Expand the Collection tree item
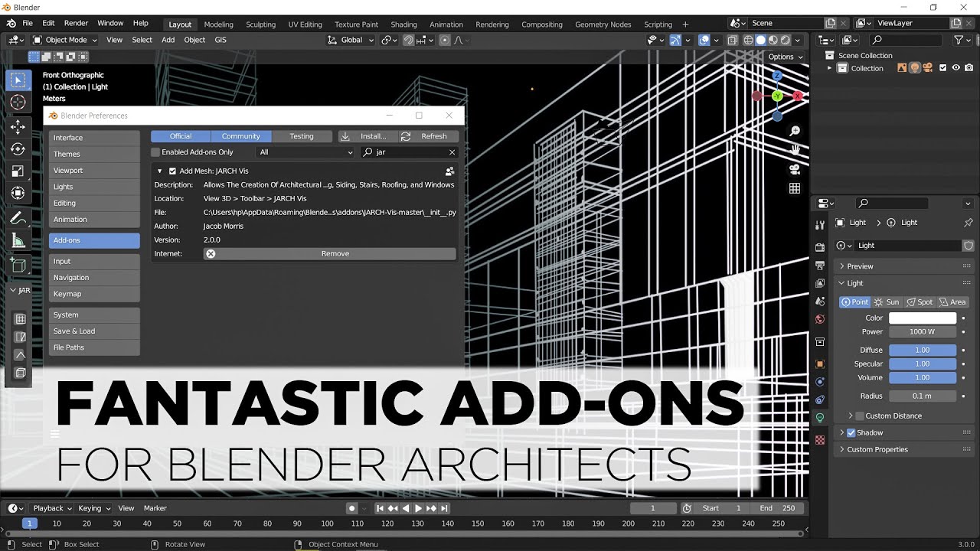The image size is (980, 551). [x=830, y=68]
